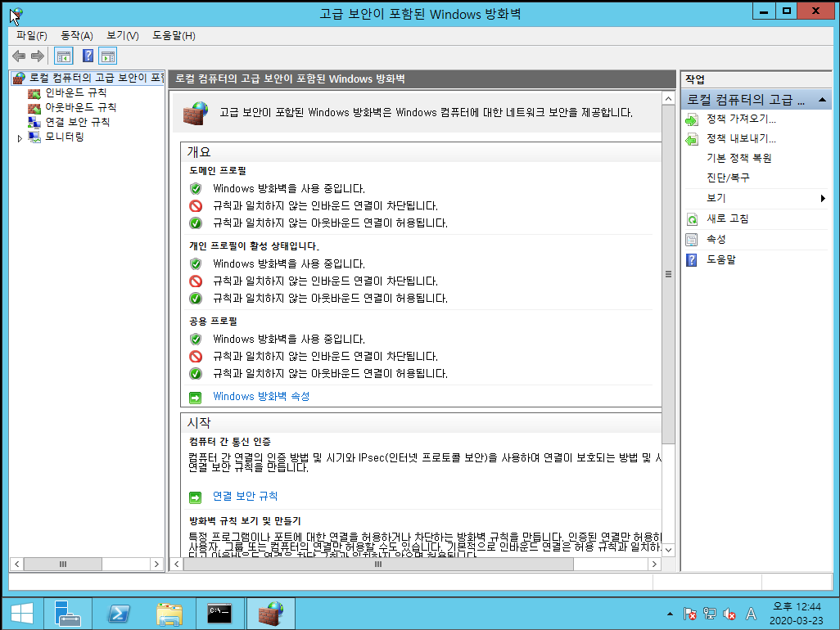The width and height of the screenshot is (840, 630).
Task: Click the Back arrow toolbar icon
Action: point(19,56)
